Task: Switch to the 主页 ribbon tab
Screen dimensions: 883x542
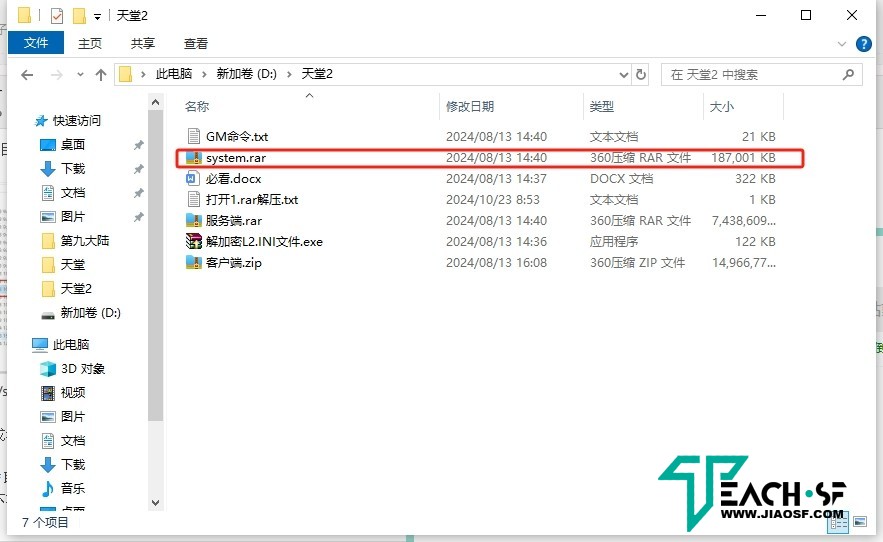Action: coord(90,43)
